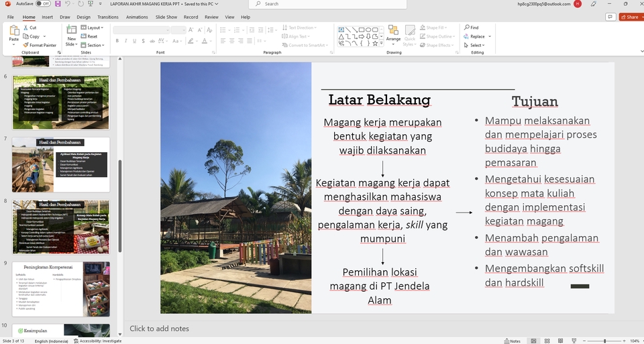Image resolution: width=644 pixels, height=344 pixels.
Task: Select the Right Arrow shape in gallery
Action: 362,36
